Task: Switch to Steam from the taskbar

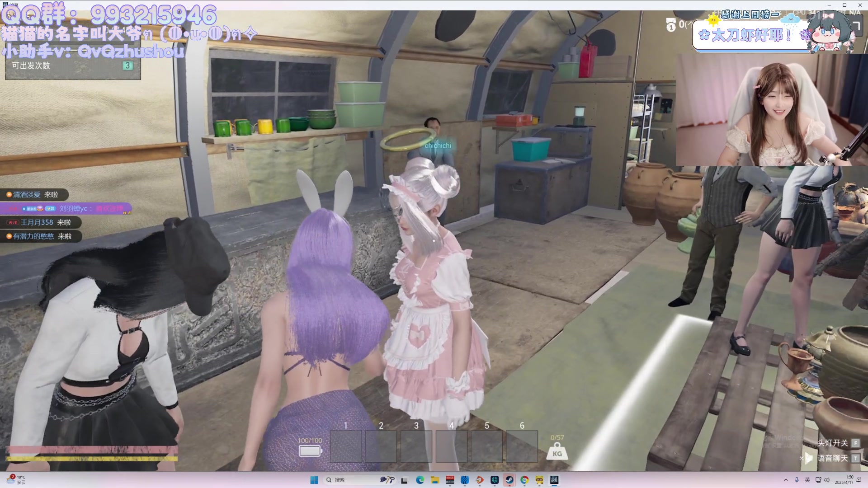Action: [x=509, y=480]
